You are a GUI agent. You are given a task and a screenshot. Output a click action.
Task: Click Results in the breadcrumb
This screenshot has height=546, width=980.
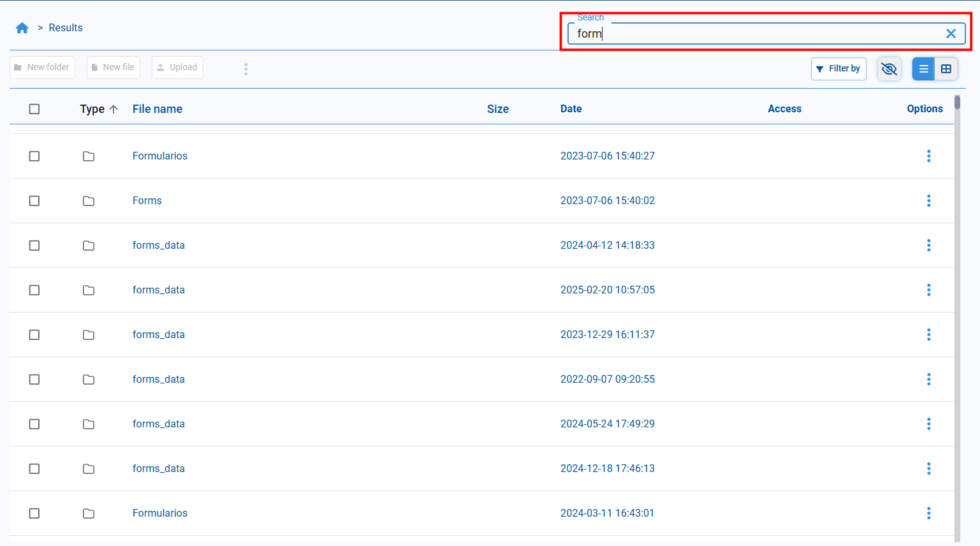(x=66, y=28)
